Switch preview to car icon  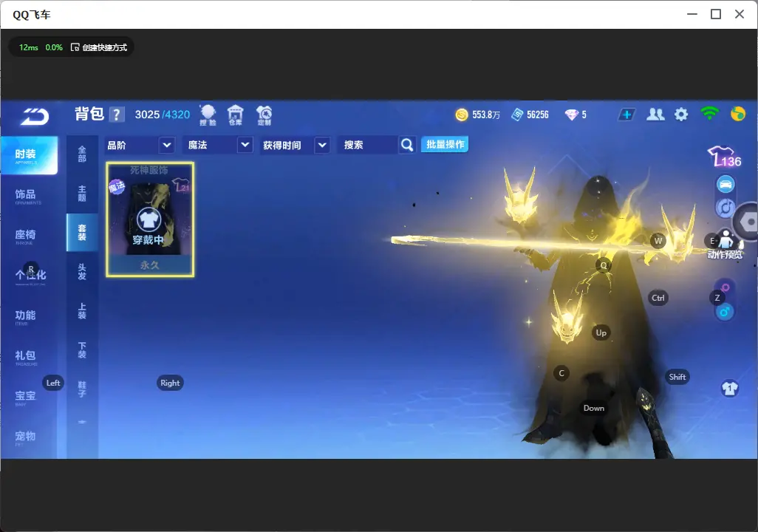click(725, 184)
